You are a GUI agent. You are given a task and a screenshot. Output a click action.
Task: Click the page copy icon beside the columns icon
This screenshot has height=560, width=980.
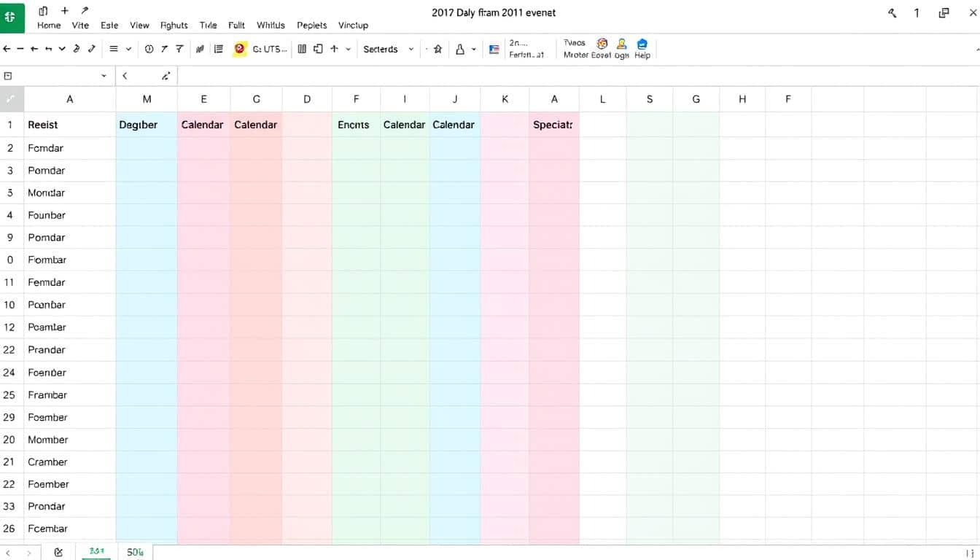pyautogui.click(x=318, y=49)
